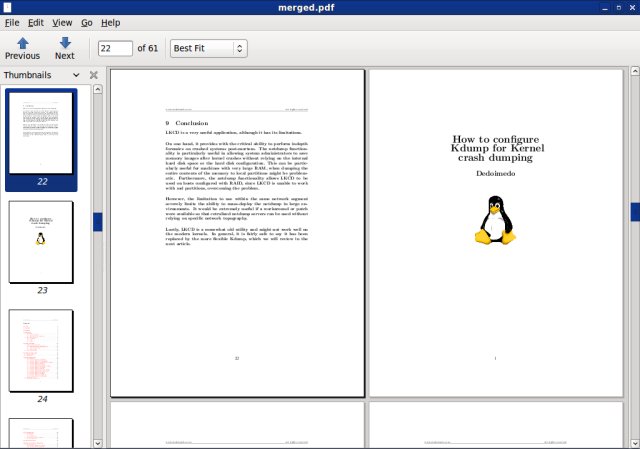Close the Thumbnails side pane

93,75
